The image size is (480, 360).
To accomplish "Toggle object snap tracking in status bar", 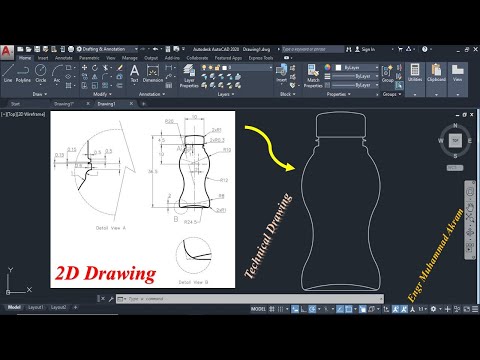I will coord(340,309).
